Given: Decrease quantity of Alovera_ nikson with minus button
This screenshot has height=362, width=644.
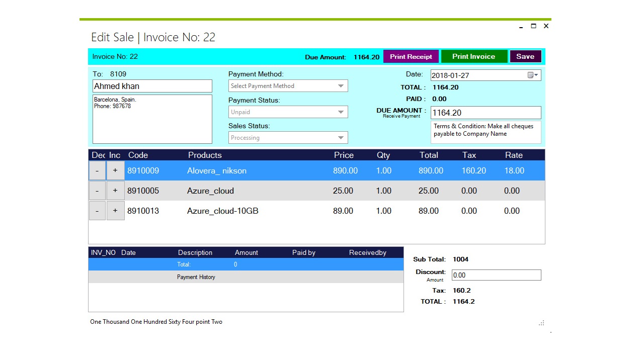Looking at the screenshot, I should [97, 170].
